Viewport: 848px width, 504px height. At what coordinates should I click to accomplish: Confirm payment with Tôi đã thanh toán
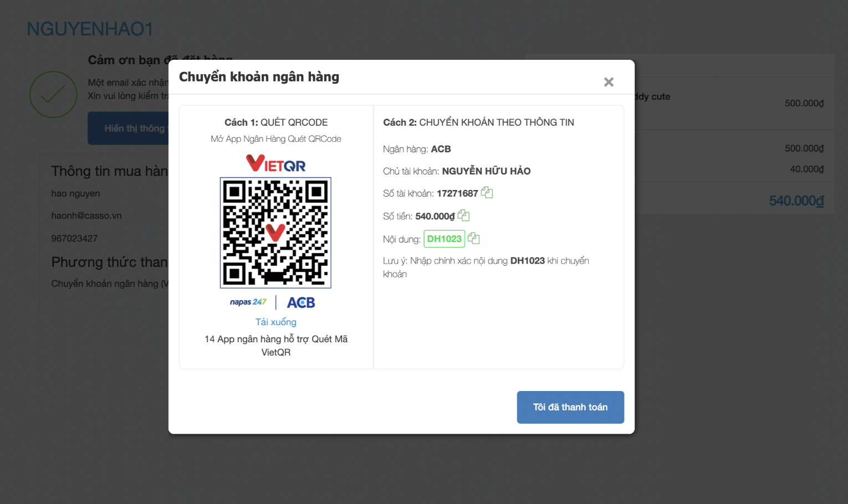coord(570,407)
